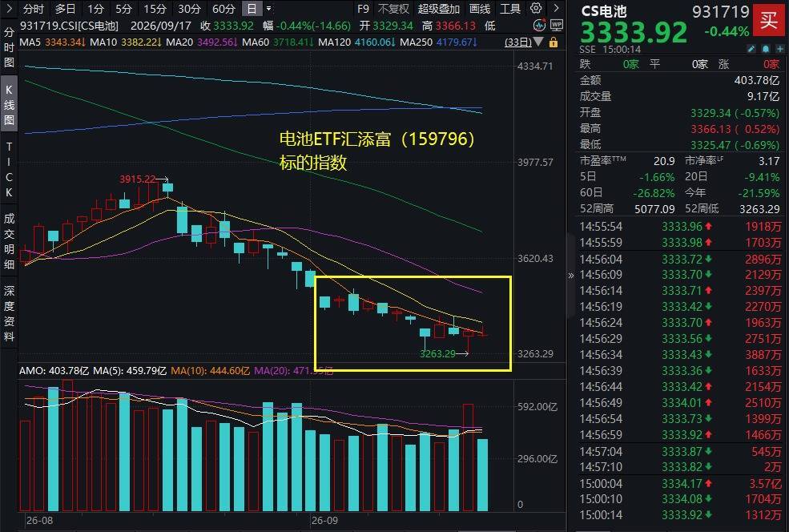Switch to 分时图 sidebar tab
The height and width of the screenshot is (532, 789).
[9, 47]
